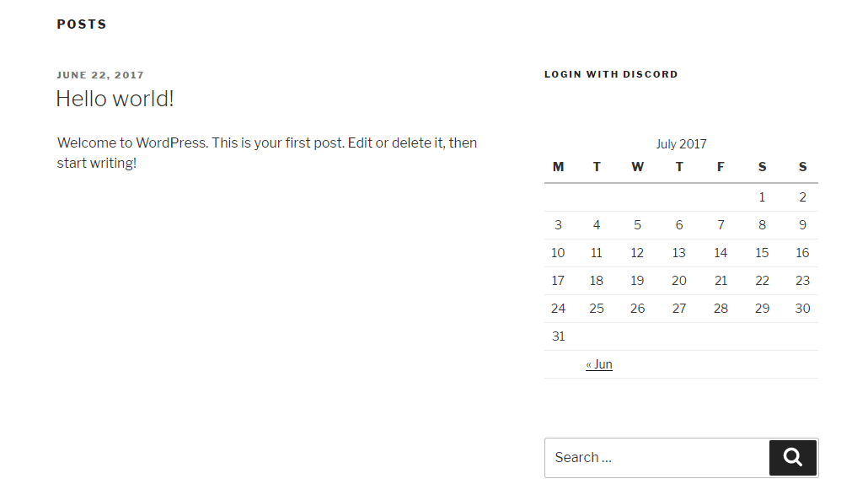
Task: Click the Welcome to WordPress post text
Action: click(x=267, y=153)
